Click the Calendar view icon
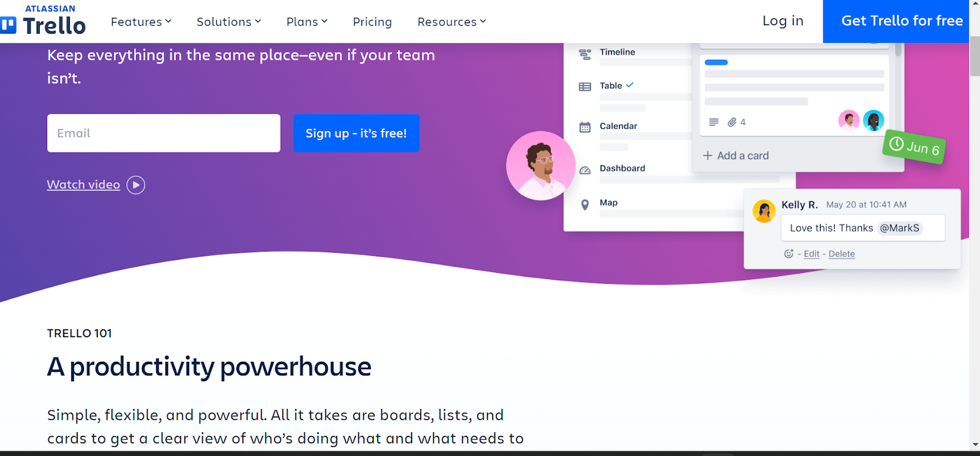This screenshot has width=980, height=456. click(x=585, y=127)
